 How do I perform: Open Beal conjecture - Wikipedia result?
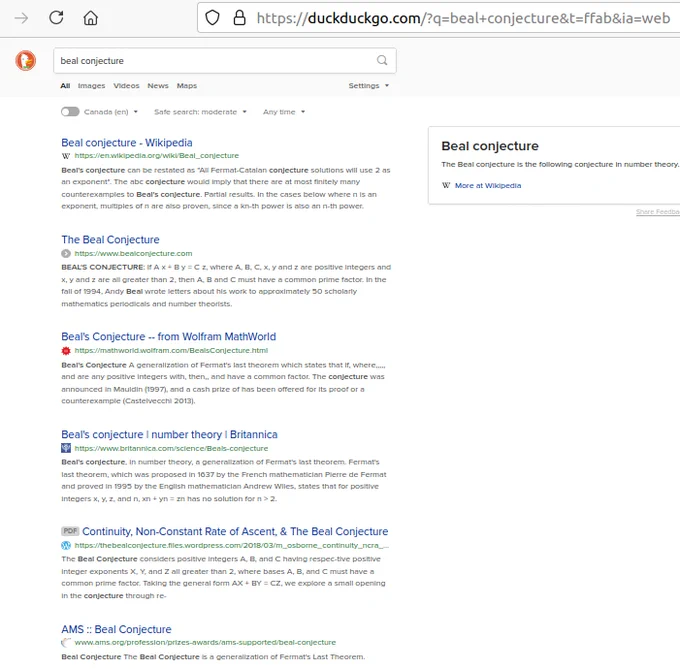(127, 143)
